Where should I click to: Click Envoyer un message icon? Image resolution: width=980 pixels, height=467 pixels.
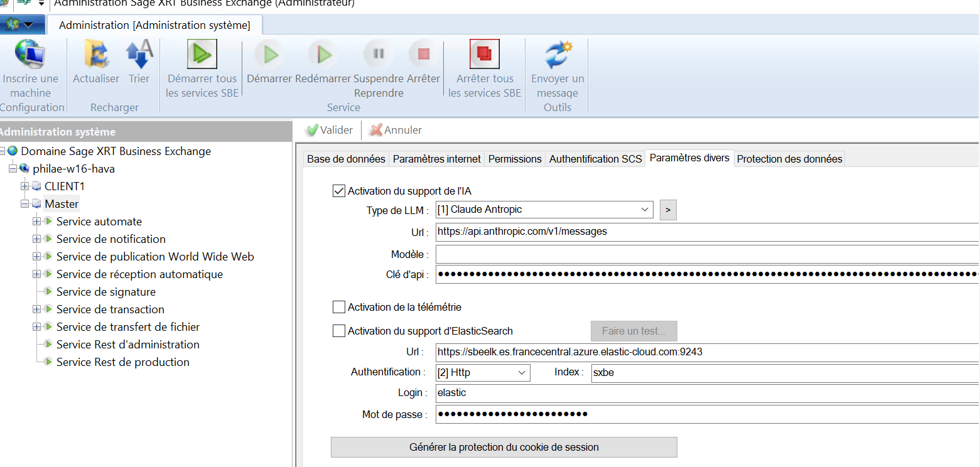point(557,54)
